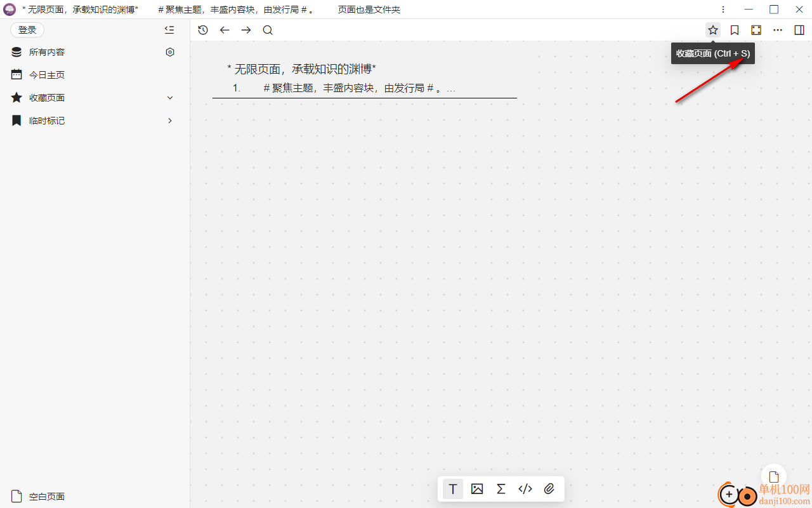Insert an image block
This screenshot has width=812, height=508.
click(477, 489)
